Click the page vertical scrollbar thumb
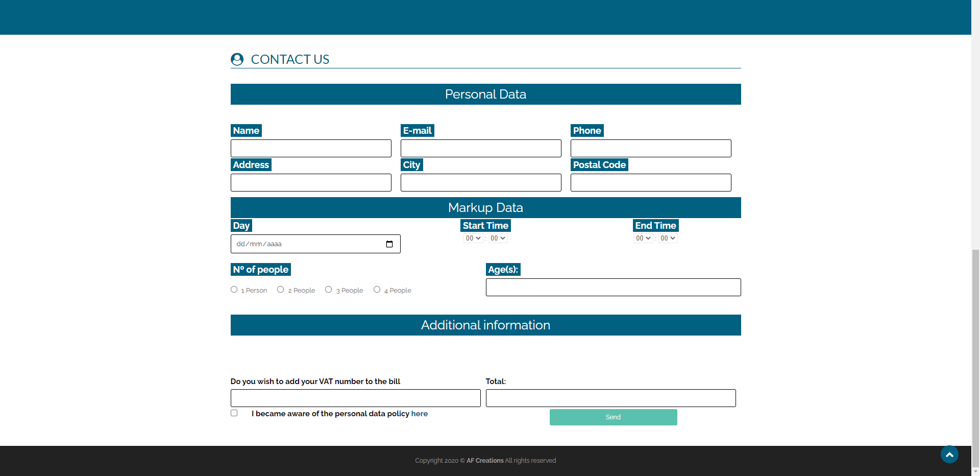Viewport: 980px width, 476px height. pyautogui.click(x=975, y=358)
